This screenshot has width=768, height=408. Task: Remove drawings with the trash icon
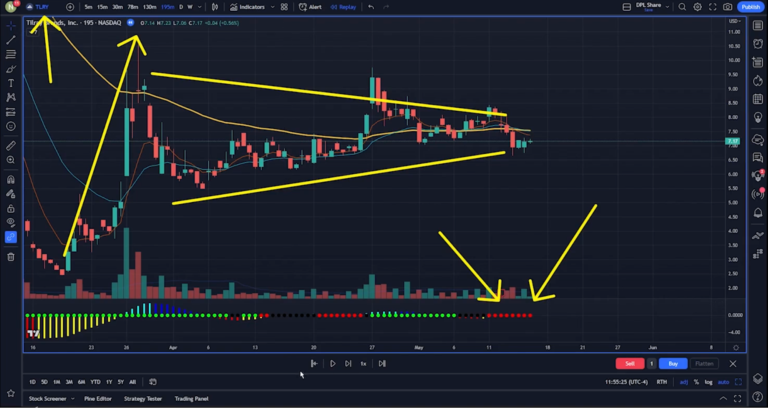coord(11,257)
